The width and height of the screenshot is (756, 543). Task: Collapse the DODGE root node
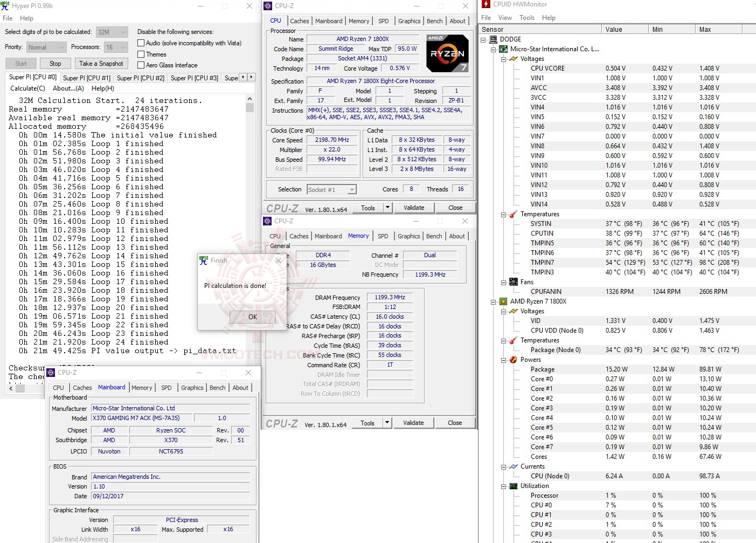483,39
